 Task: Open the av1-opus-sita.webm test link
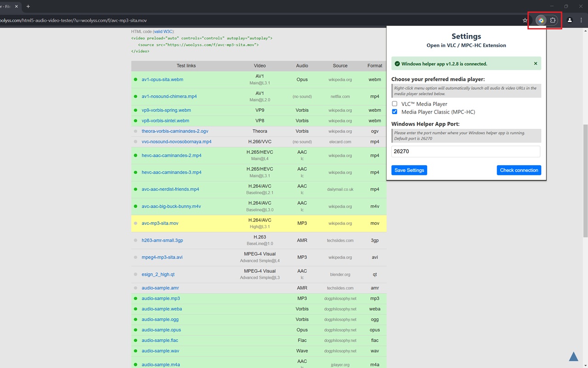(162, 80)
